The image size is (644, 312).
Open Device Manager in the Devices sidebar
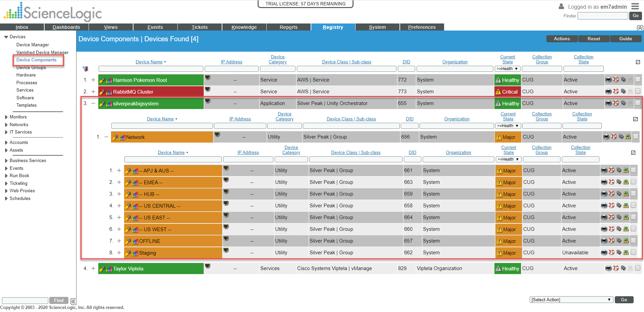coord(33,45)
